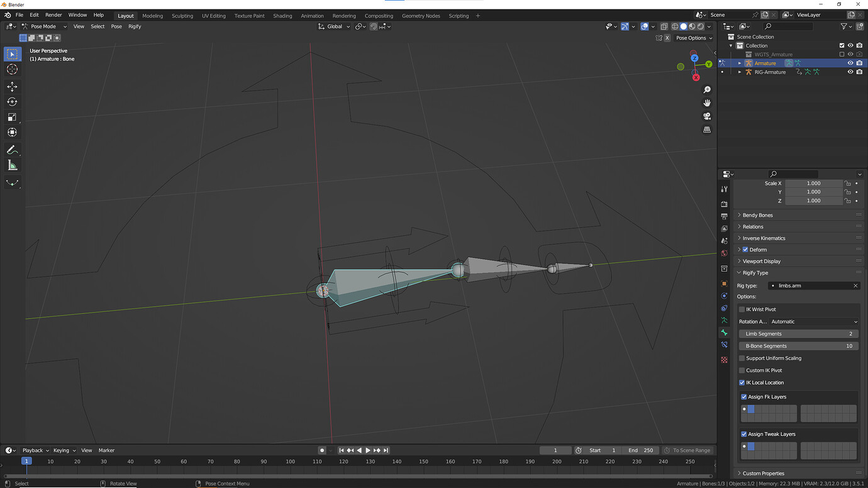This screenshot has height=488, width=868.
Task: Toggle Assign Fk Layers checkbox
Action: tap(744, 397)
